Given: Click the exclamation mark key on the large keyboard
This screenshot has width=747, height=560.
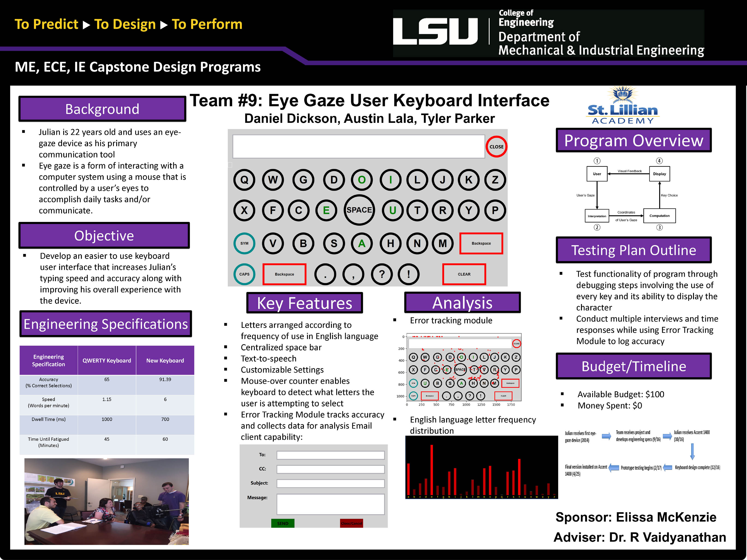Looking at the screenshot, I should click(x=409, y=274).
